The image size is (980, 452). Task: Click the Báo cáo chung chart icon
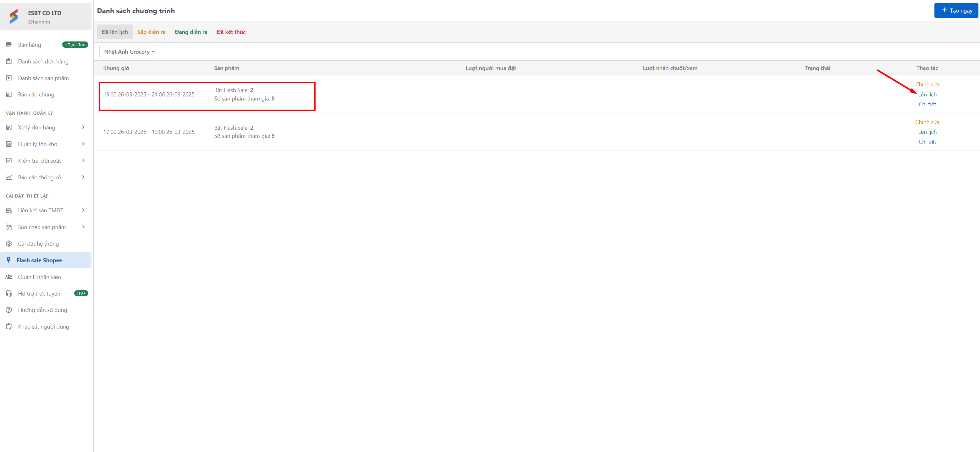(x=9, y=94)
